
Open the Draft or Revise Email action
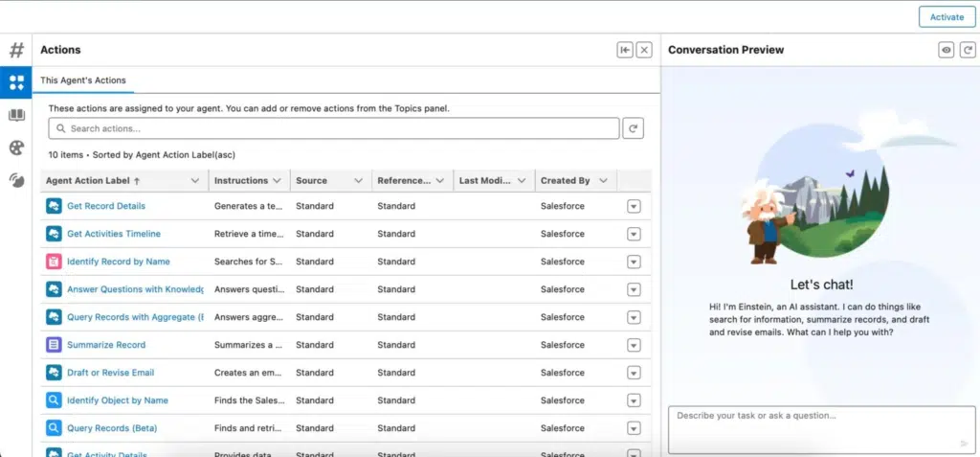point(110,373)
